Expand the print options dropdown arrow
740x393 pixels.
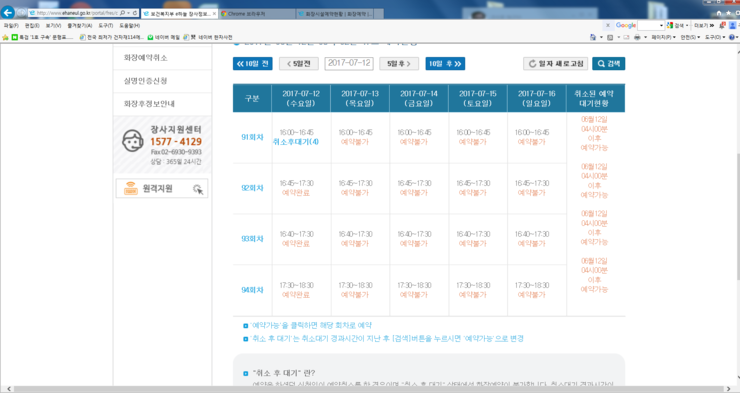click(645, 37)
